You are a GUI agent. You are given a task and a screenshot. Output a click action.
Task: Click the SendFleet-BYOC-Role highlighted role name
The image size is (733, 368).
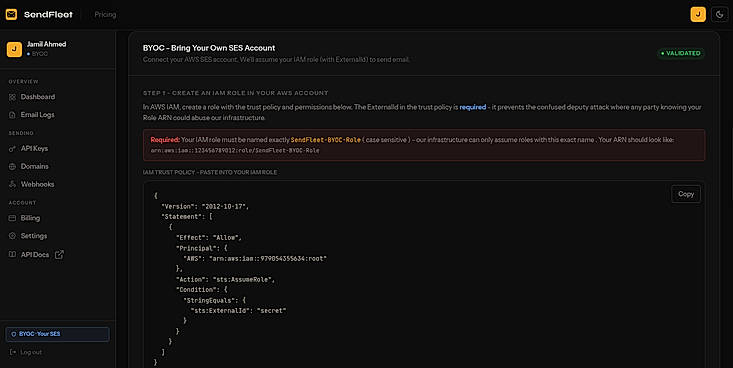pyautogui.click(x=325, y=140)
